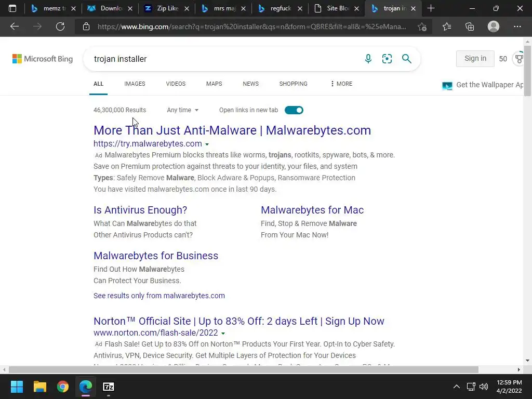The height and width of the screenshot is (399, 532).
Task: Click the browser address bar URL
Action: point(252,26)
